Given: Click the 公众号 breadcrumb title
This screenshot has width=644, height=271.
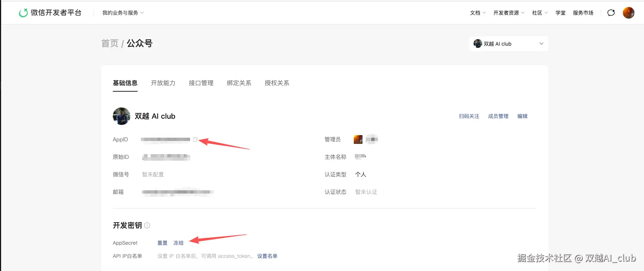Looking at the screenshot, I should pos(139,43).
